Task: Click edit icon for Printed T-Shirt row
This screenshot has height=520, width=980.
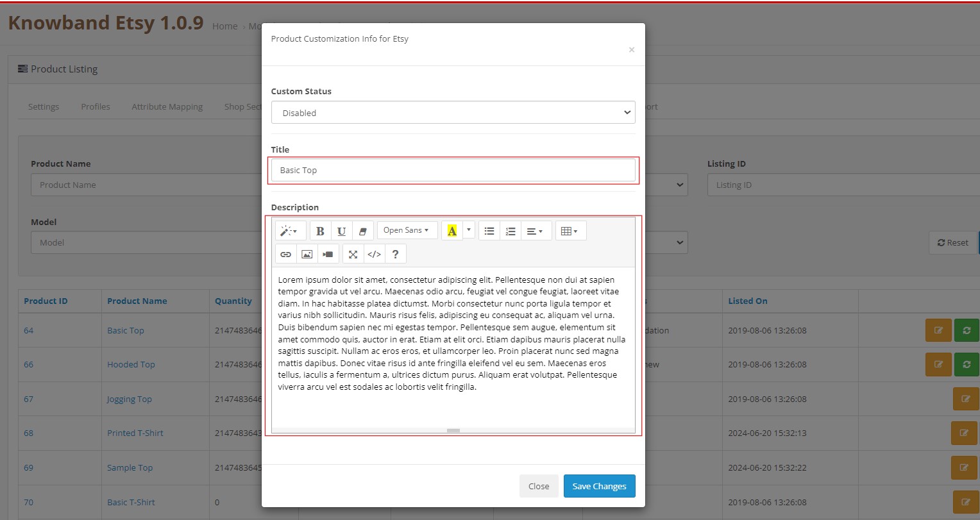Action: pos(965,433)
